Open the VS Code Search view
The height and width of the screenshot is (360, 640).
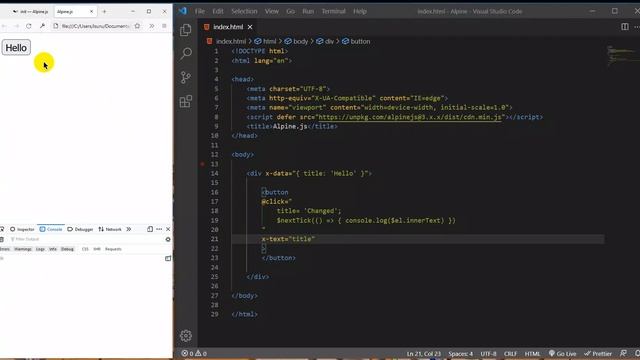click(186, 53)
